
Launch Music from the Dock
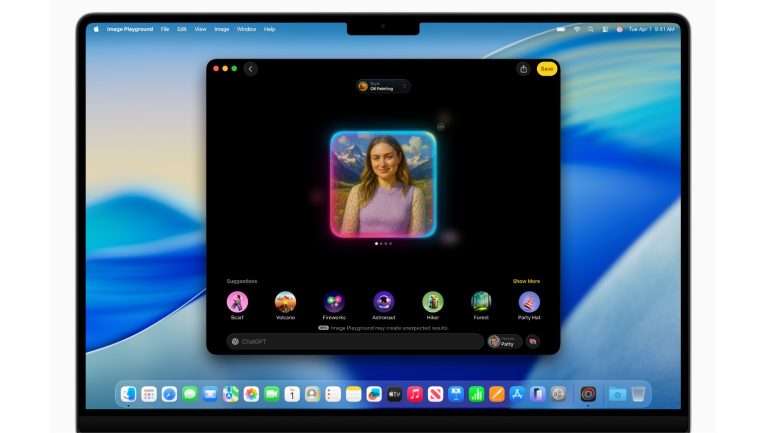(415, 394)
